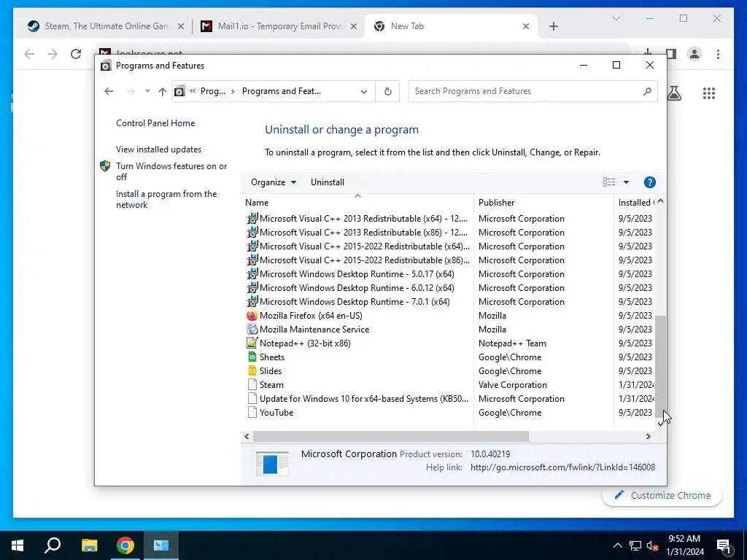This screenshot has height=560, width=747.
Task: Expand address bar history dropdown
Action: tap(364, 91)
